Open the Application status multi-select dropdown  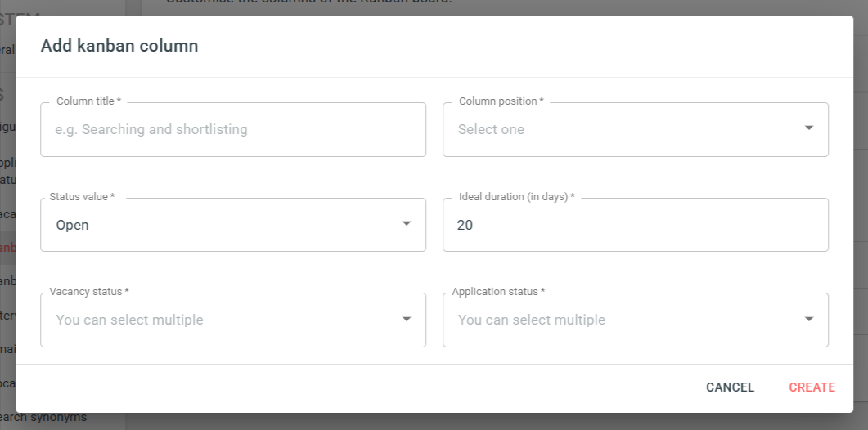coord(636,320)
